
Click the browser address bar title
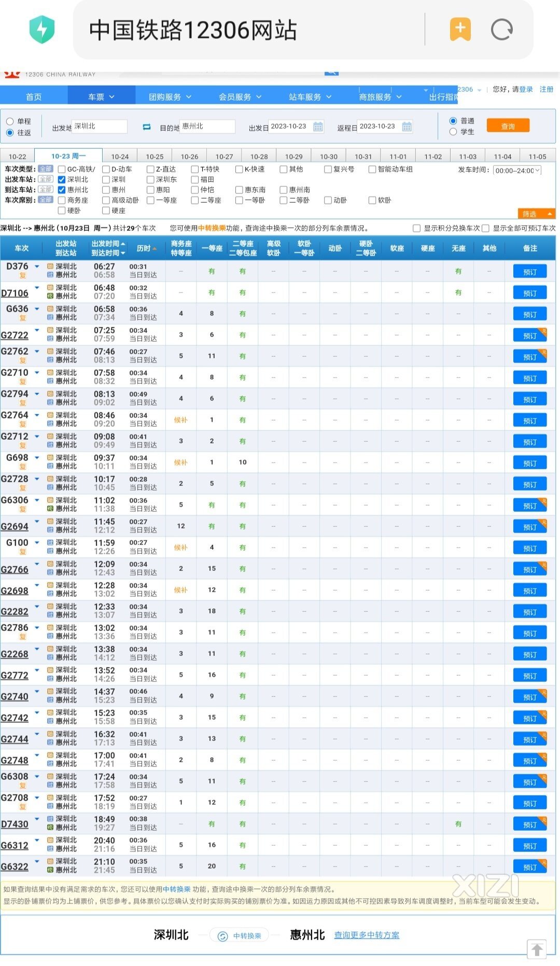pos(193,30)
